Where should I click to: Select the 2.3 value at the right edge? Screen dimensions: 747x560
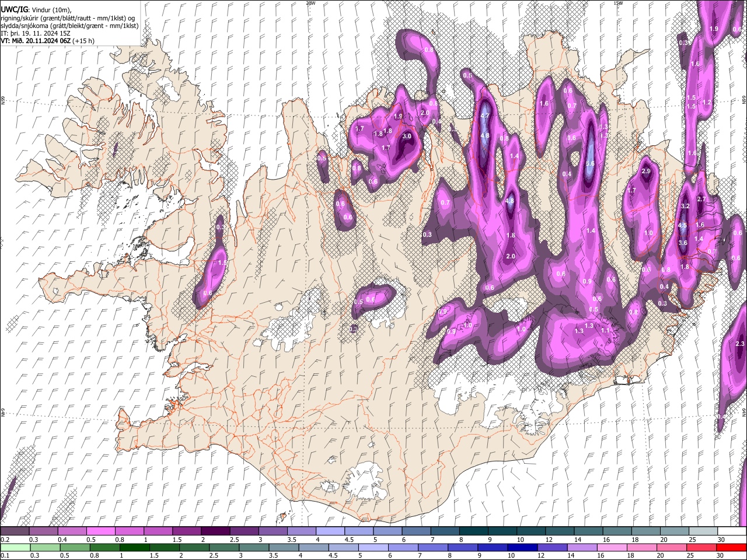point(741,344)
